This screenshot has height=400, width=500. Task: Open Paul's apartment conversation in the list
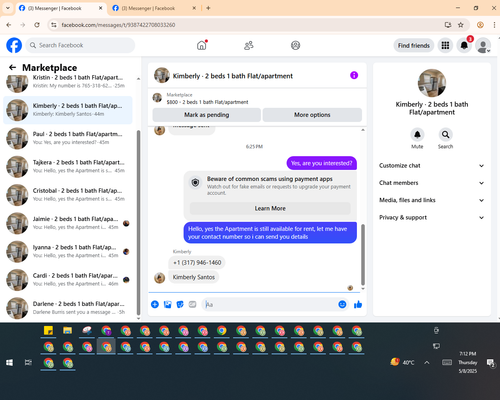68,138
